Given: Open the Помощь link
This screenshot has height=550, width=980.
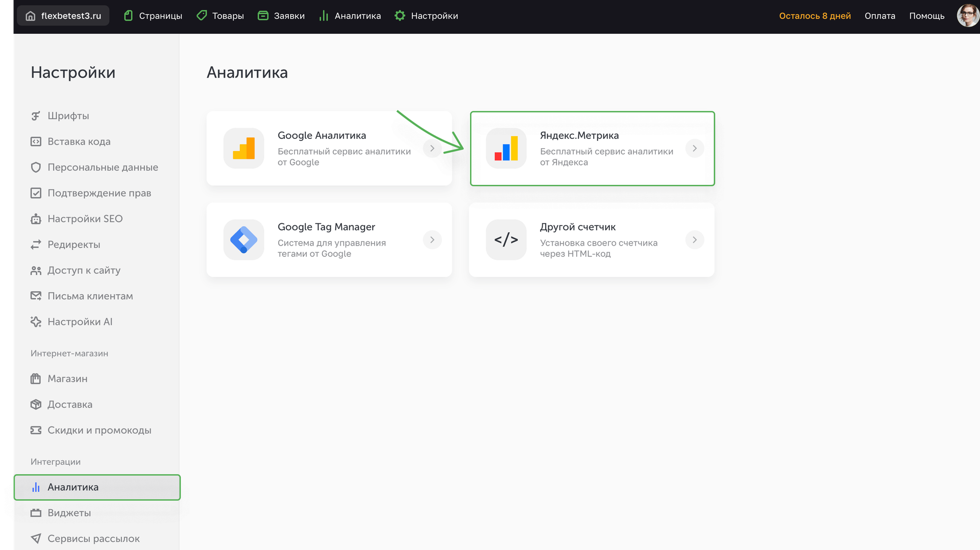Looking at the screenshot, I should [x=926, y=16].
